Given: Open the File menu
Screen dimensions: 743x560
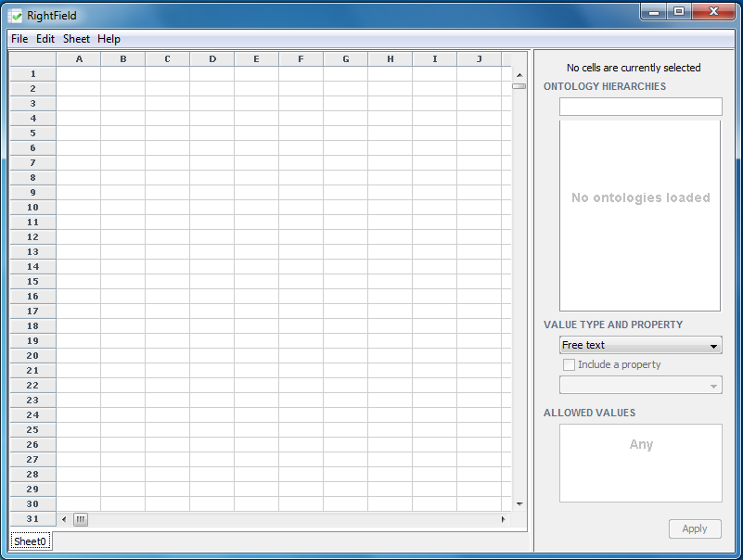Looking at the screenshot, I should click(19, 39).
